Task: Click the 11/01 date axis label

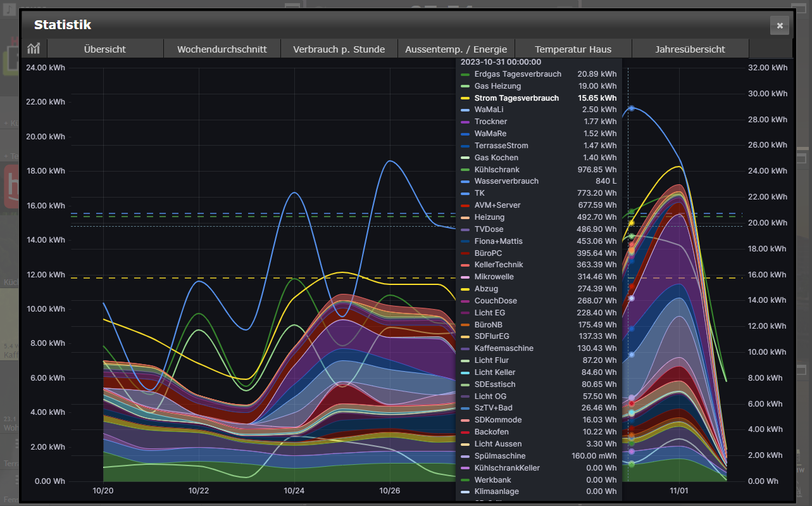Action: (x=679, y=491)
